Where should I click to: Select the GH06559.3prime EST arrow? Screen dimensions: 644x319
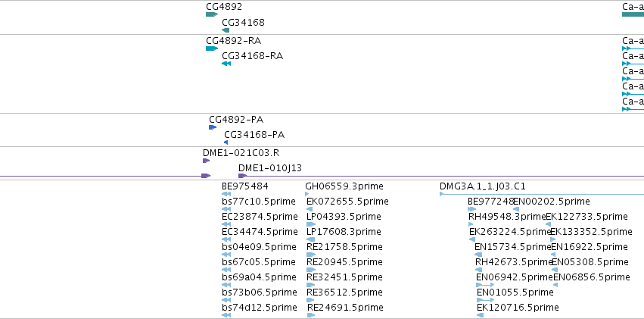point(307,194)
